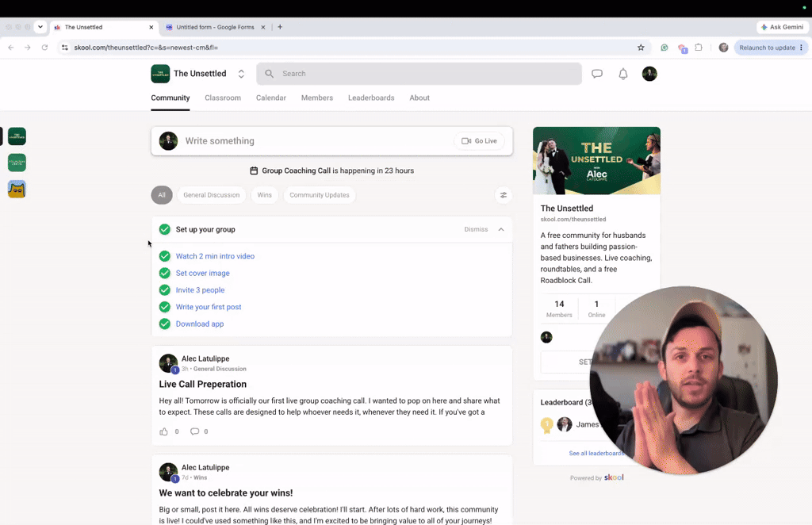Open the browser extensions puzzle icon

(699, 48)
